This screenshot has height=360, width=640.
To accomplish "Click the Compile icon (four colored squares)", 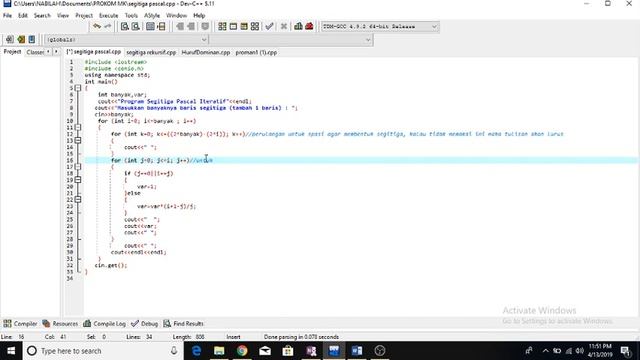I will 222,27.
